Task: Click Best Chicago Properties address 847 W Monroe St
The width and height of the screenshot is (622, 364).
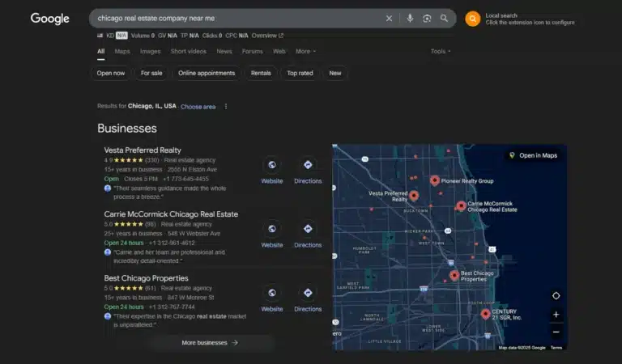Action: coord(190,298)
